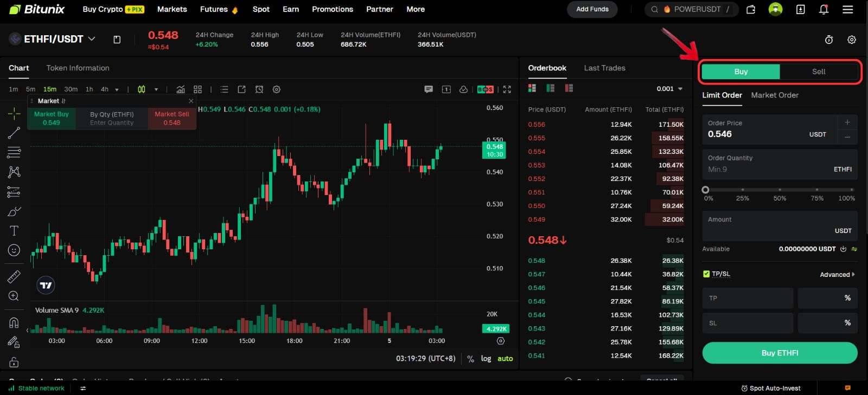Switch to Last Trades tab
Image resolution: width=868 pixels, height=395 pixels.
(x=604, y=68)
